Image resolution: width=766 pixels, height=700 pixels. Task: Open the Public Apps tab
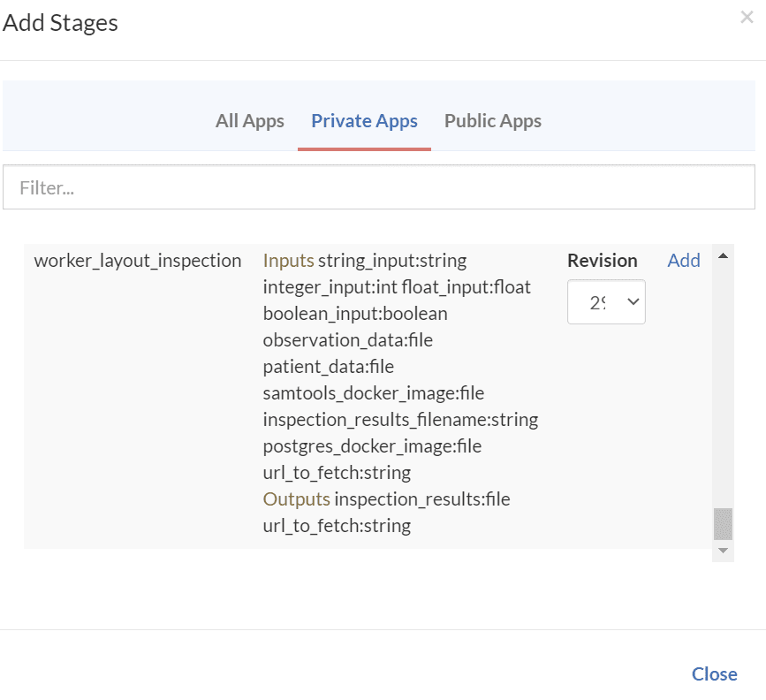tap(493, 121)
